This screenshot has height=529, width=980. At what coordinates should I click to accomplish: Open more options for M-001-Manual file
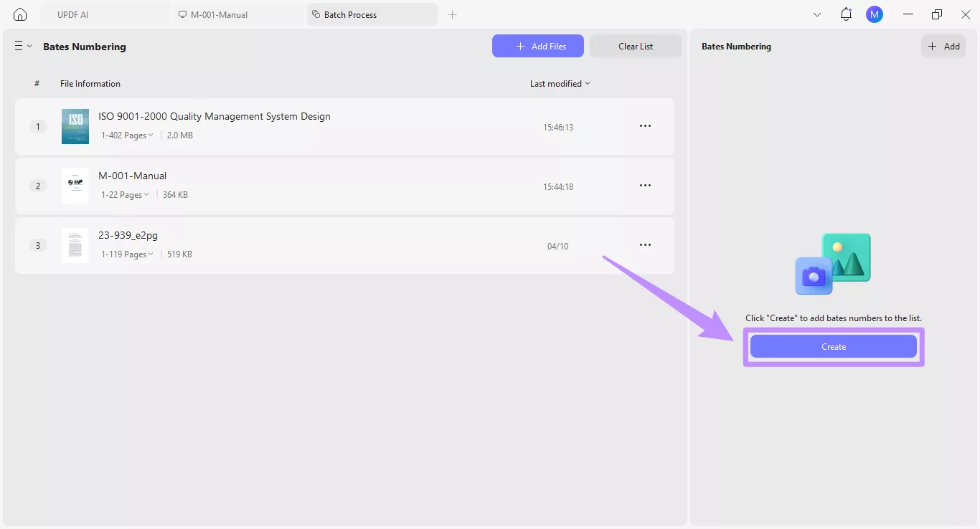pos(645,186)
